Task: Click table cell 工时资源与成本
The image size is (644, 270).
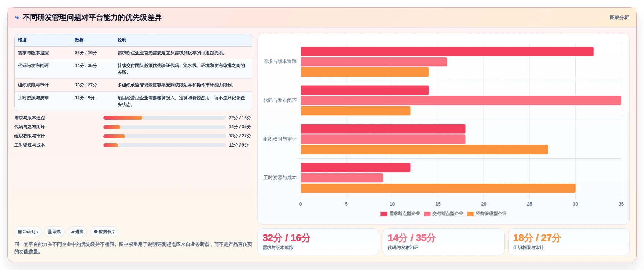Action: 33,98
